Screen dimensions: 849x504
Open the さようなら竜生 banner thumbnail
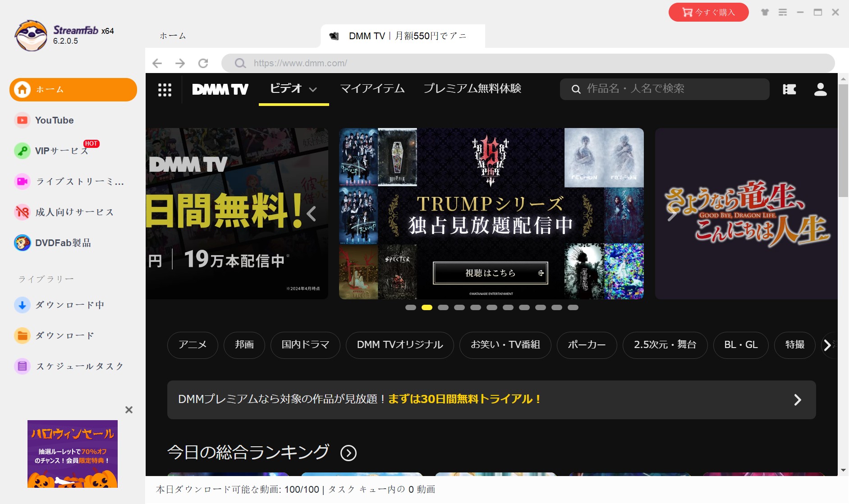tap(746, 214)
